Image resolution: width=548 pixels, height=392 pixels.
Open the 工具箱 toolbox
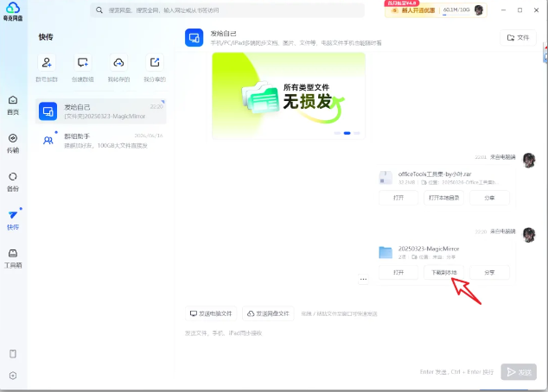(x=13, y=256)
